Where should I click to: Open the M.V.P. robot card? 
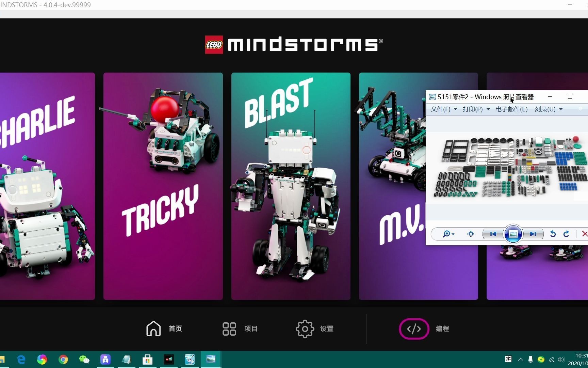(392, 186)
